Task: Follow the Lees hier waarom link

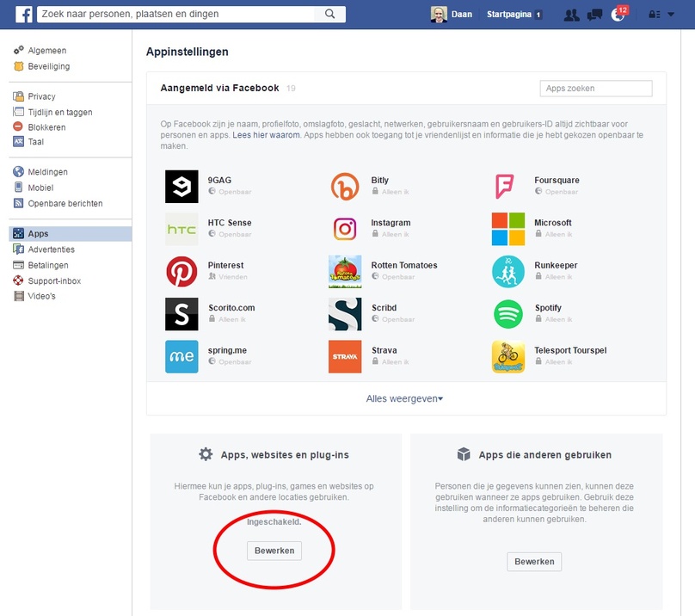Action: [266, 135]
